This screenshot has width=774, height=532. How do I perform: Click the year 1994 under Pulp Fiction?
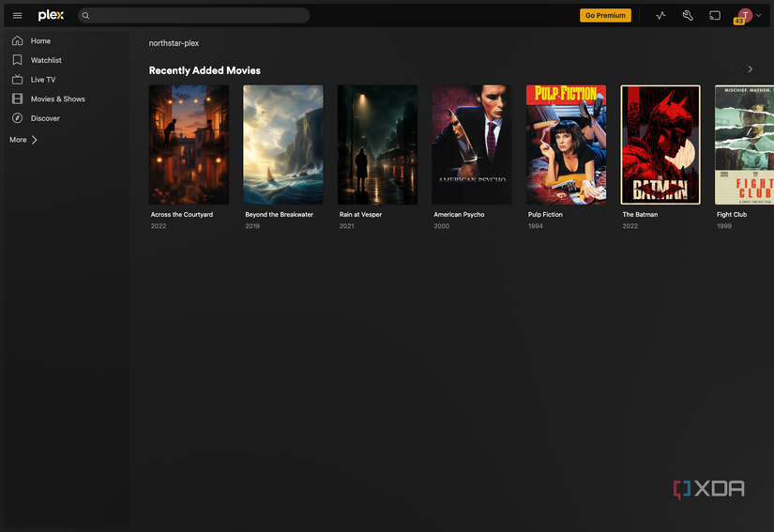535,226
